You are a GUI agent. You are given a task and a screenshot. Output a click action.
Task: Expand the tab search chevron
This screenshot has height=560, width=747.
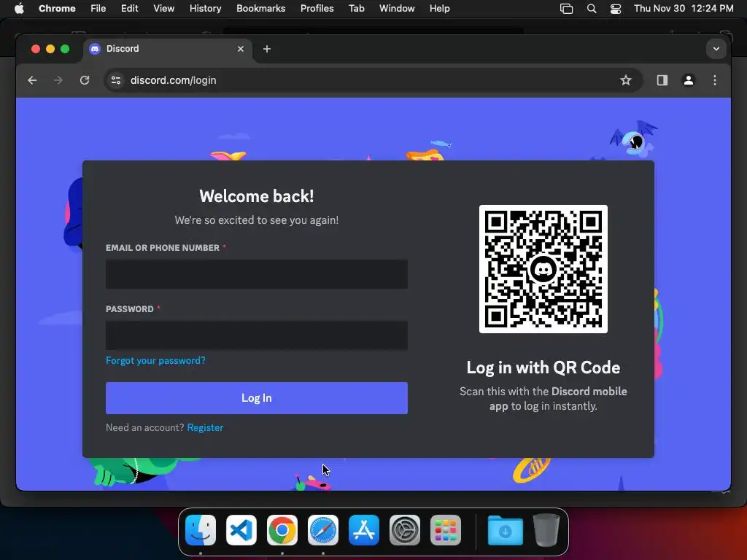click(x=716, y=49)
